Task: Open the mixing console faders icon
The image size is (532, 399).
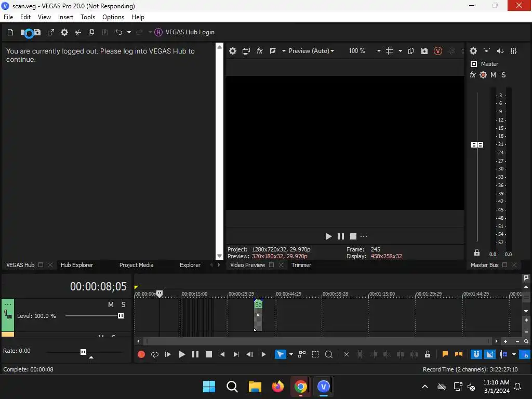Action: [514, 51]
